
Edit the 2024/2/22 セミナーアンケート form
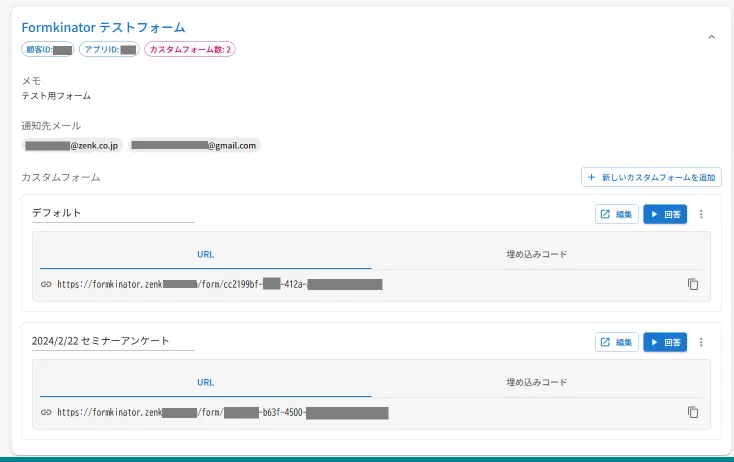(x=616, y=342)
